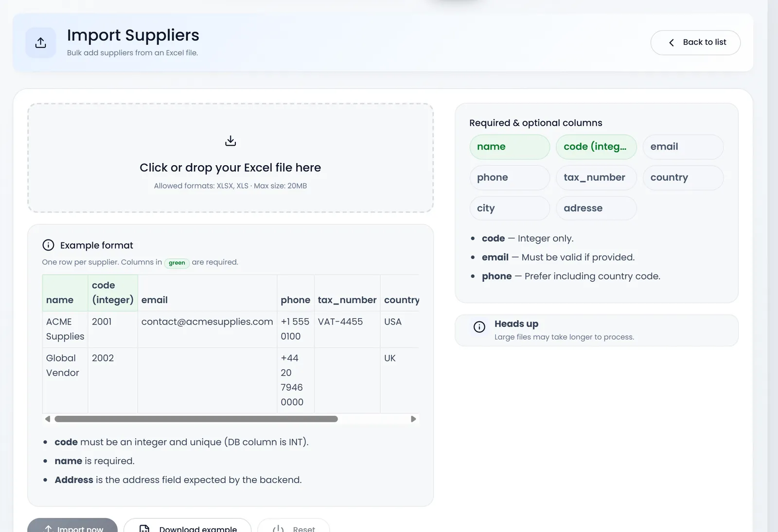The image size is (778, 532).
Task: Click the UK country cell
Action: (x=400, y=380)
